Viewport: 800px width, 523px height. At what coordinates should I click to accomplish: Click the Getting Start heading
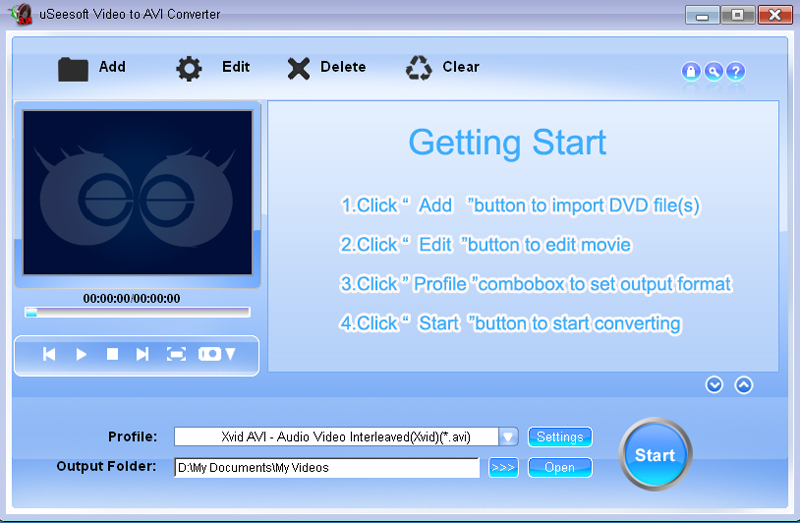coord(508,142)
